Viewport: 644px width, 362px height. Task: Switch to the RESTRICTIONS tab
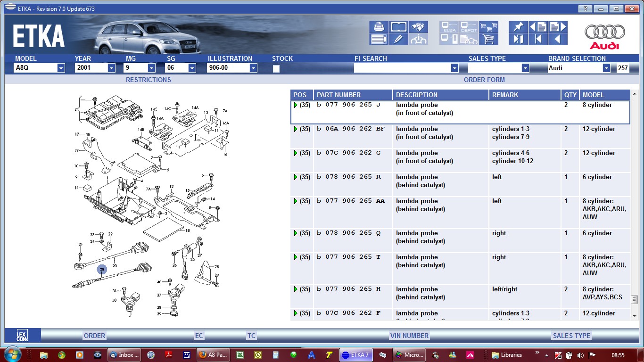pos(149,80)
